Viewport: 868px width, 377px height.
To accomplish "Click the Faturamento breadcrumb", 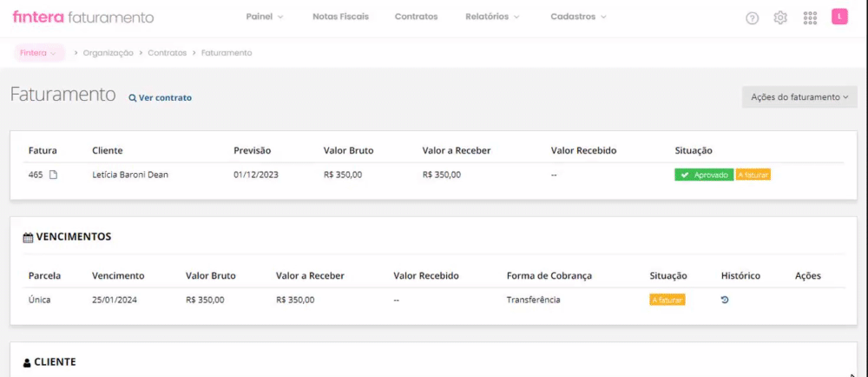I will click(227, 53).
